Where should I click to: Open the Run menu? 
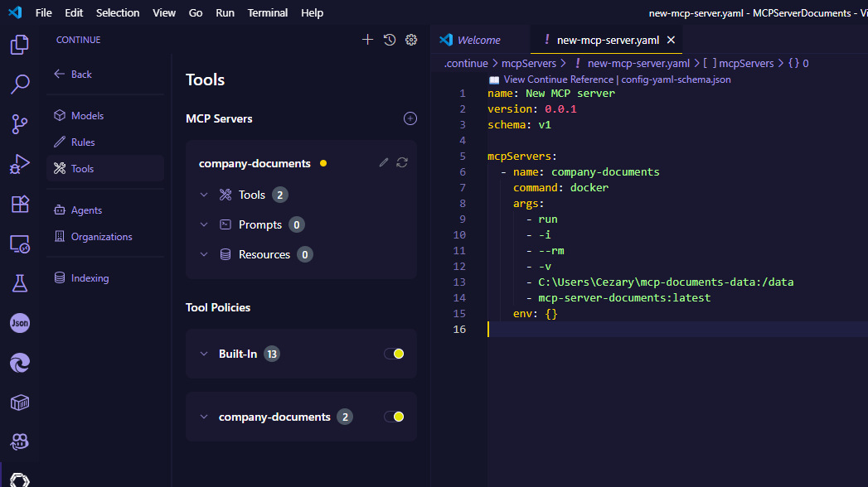coord(225,12)
